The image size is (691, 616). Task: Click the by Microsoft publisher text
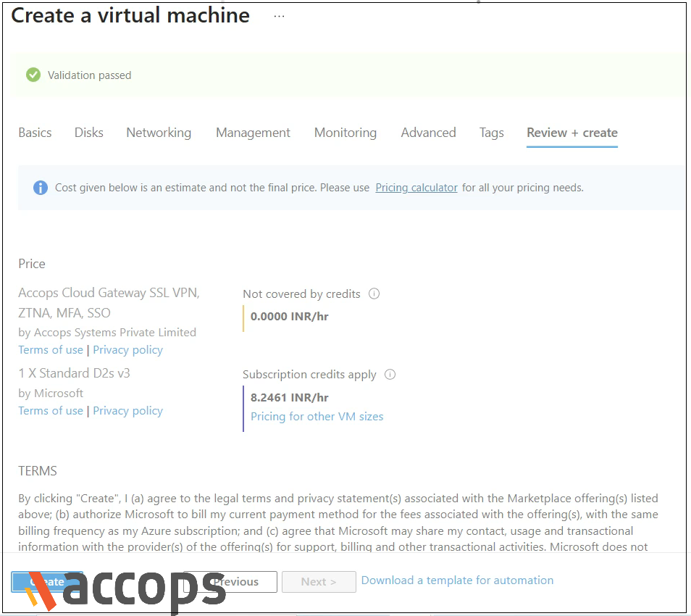[51, 394]
